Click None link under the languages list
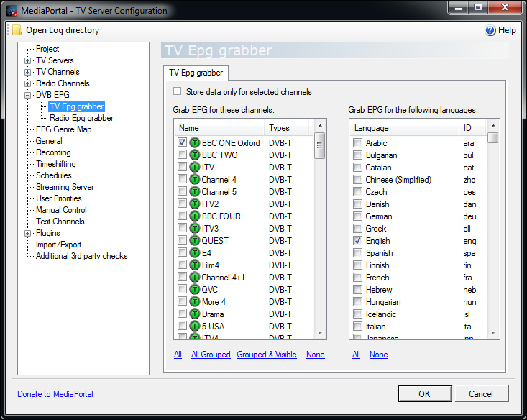The image size is (527, 420). [379, 355]
